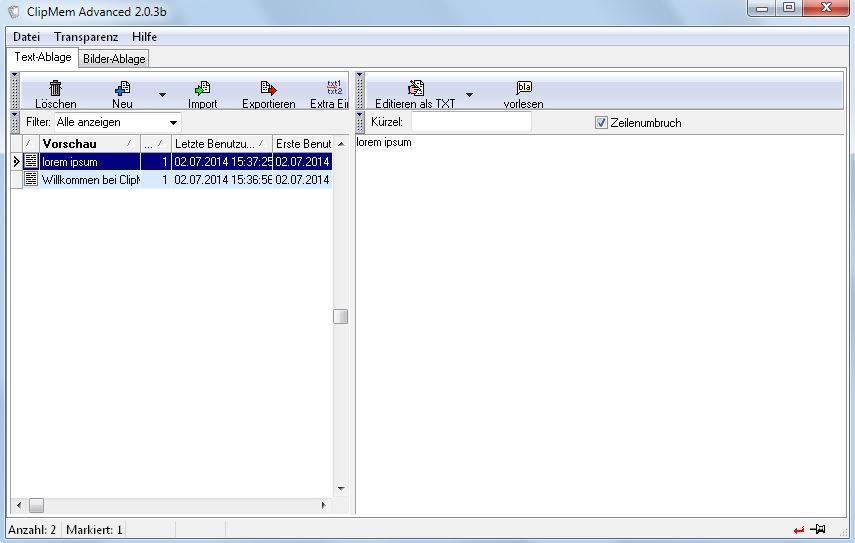Click the ClipMem title bar app icon

pos(14,11)
